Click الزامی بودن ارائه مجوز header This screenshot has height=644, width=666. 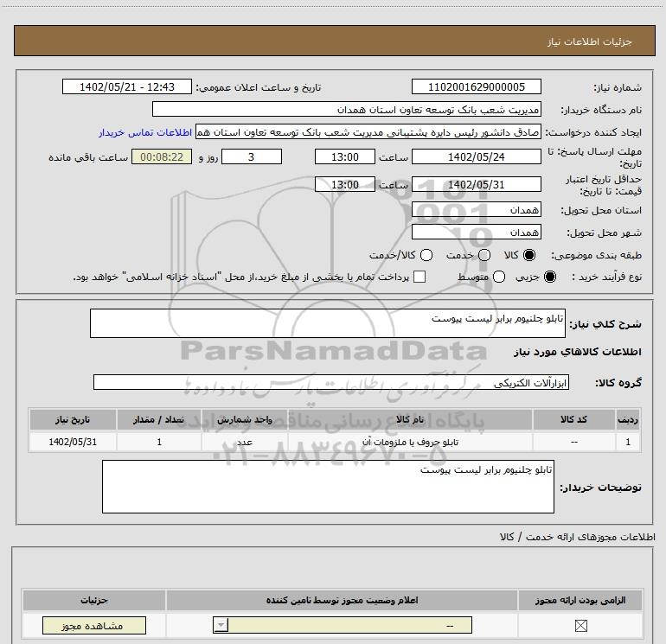tap(580, 600)
